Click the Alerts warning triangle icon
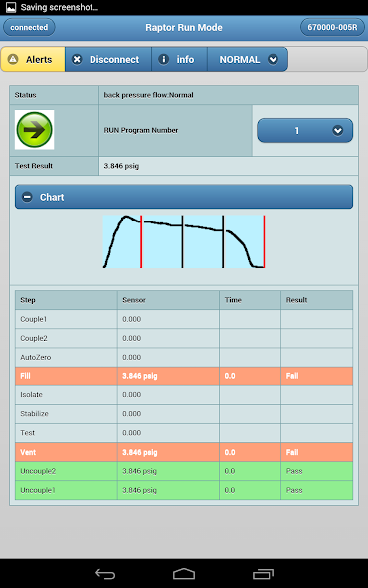368x588 pixels. [x=13, y=59]
